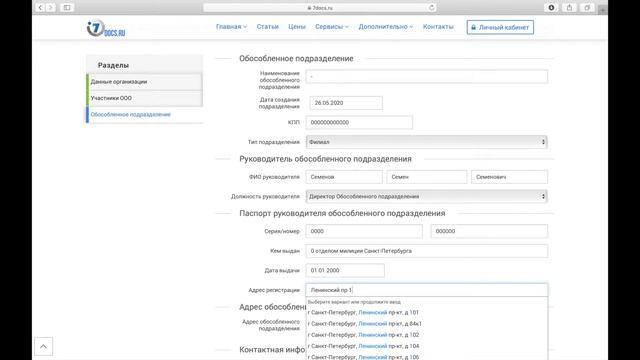Reload the page with refresh icon
The height and width of the screenshot is (360, 640).
[x=431, y=7]
